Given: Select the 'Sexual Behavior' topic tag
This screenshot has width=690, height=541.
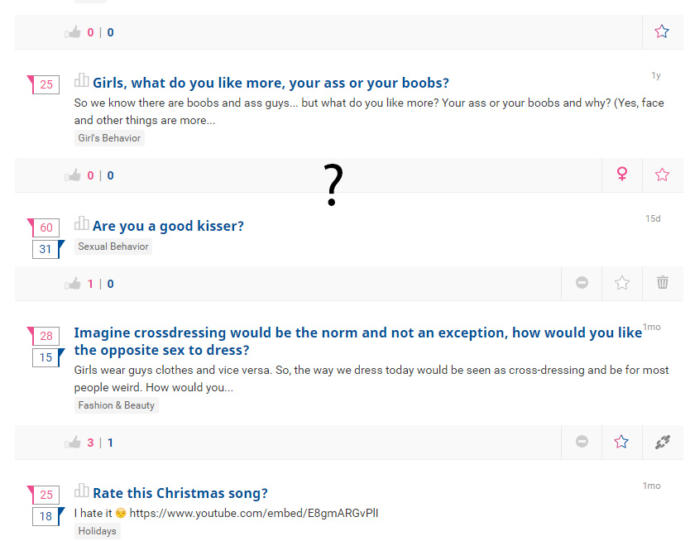Looking at the screenshot, I should tap(113, 247).
